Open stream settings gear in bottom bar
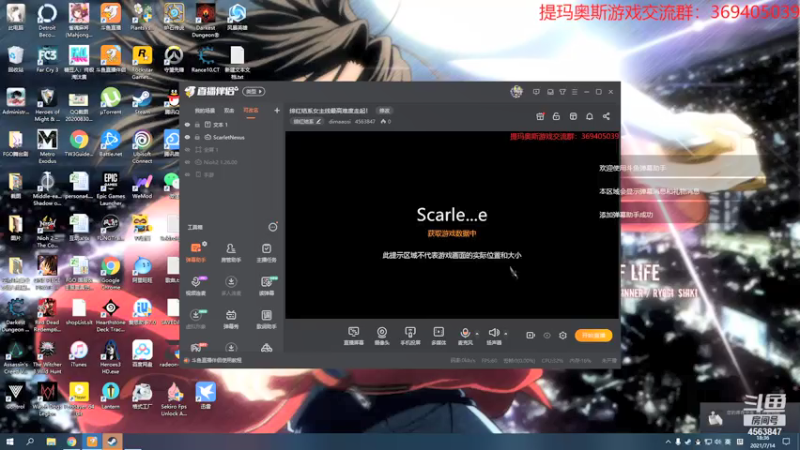The height and width of the screenshot is (450, 800). point(563,336)
